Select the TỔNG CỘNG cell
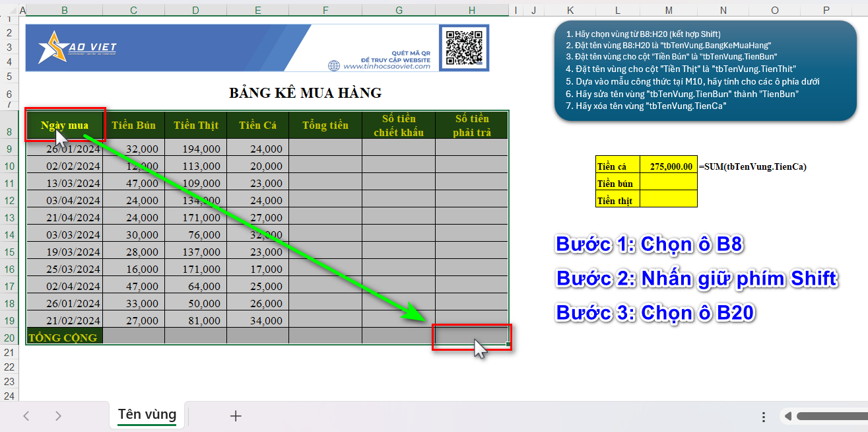 (65, 336)
